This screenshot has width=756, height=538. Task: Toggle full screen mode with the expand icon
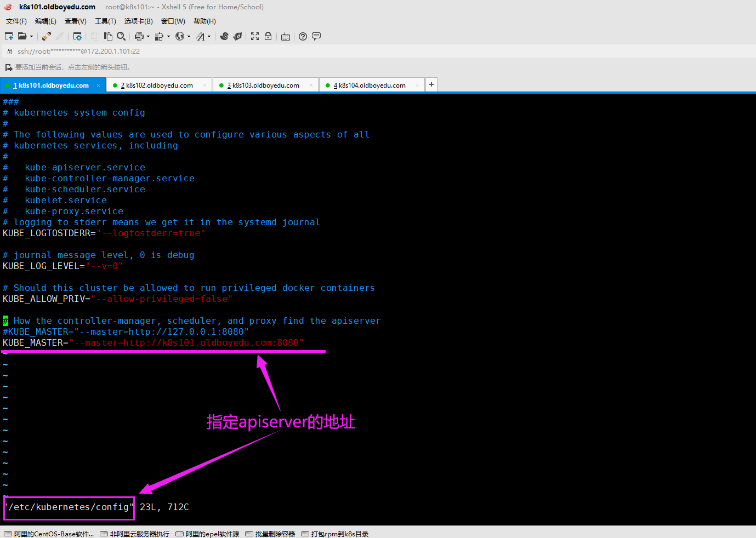coord(255,36)
